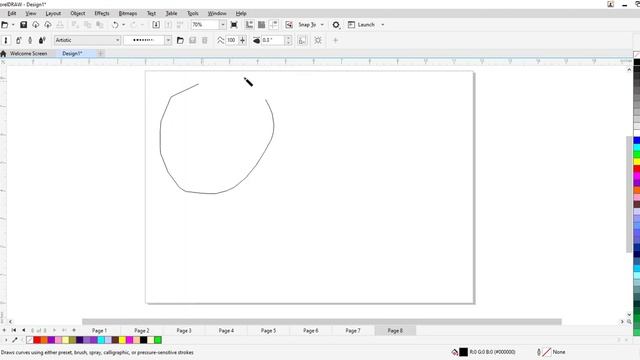Open the Options gear icon
Image resolution: width=640 pixels, height=360 pixels.
pyautogui.click(x=336, y=25)
